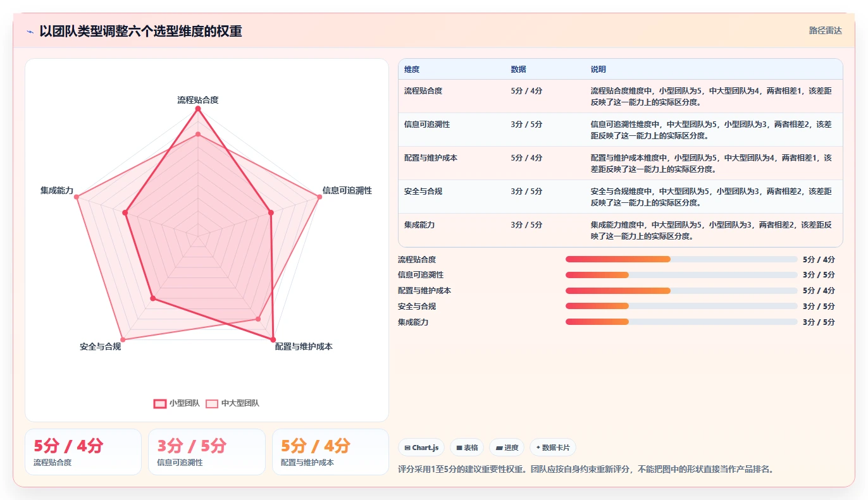Click the 中大型团队 data point on the 集成能力 axis
Viewport: 868px width, 500px height.
click(77, 197)
